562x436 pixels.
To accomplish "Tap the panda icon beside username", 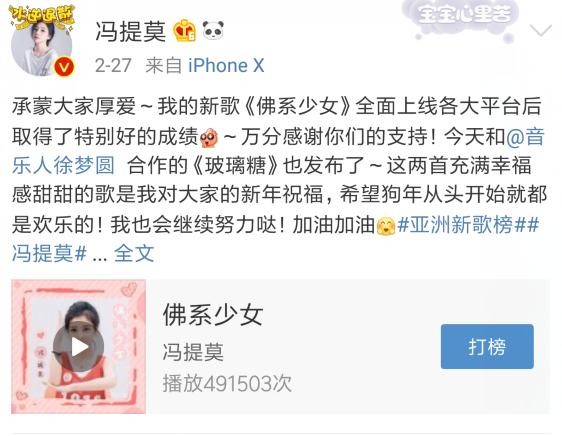I will tap(213, 30).
